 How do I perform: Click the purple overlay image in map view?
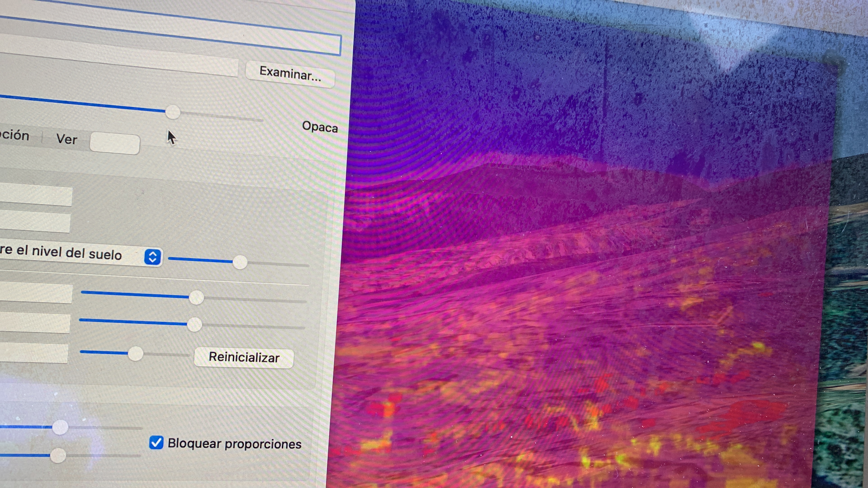586,256
